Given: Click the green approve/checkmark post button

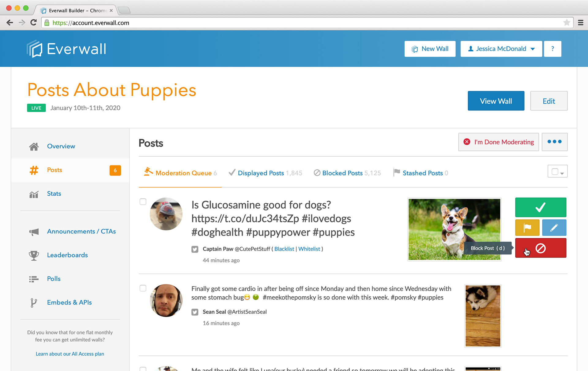Looking at the screenshot, I should 541,206.
